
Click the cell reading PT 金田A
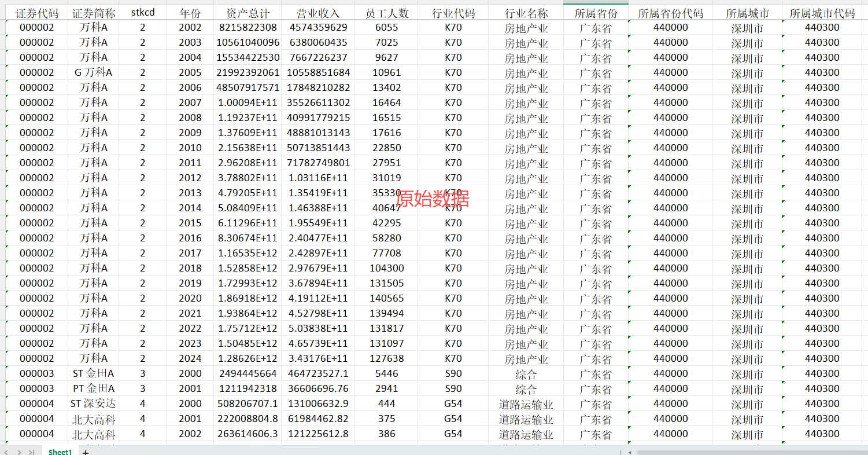94,388
